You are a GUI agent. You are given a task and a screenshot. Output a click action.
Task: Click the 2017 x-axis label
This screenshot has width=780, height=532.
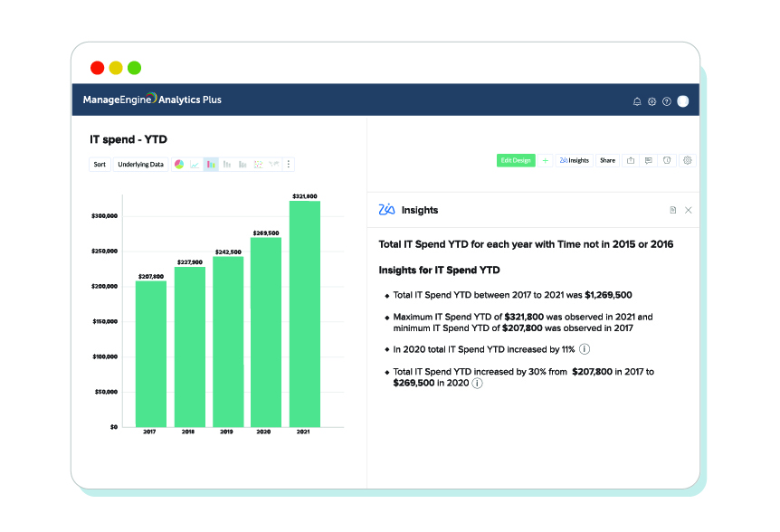click(149, 432)
